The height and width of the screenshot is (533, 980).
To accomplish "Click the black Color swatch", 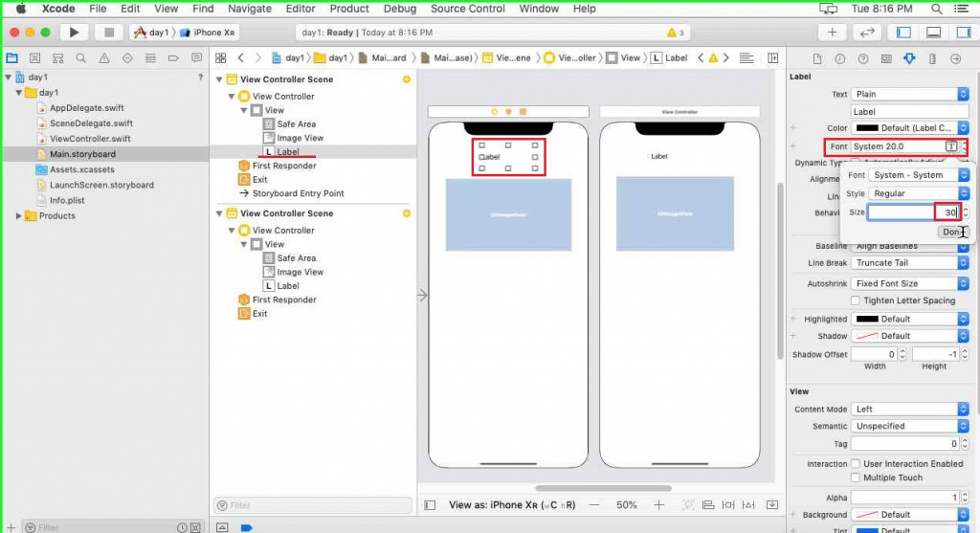I will coord(866,127).
